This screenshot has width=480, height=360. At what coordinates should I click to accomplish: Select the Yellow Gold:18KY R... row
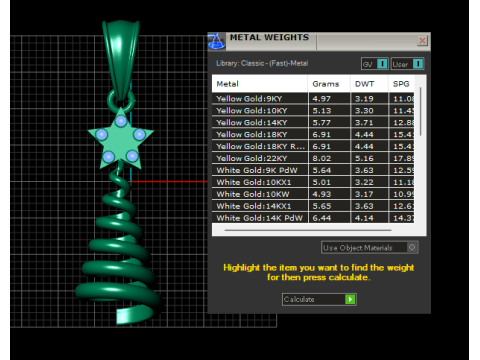tap(313, 146)
